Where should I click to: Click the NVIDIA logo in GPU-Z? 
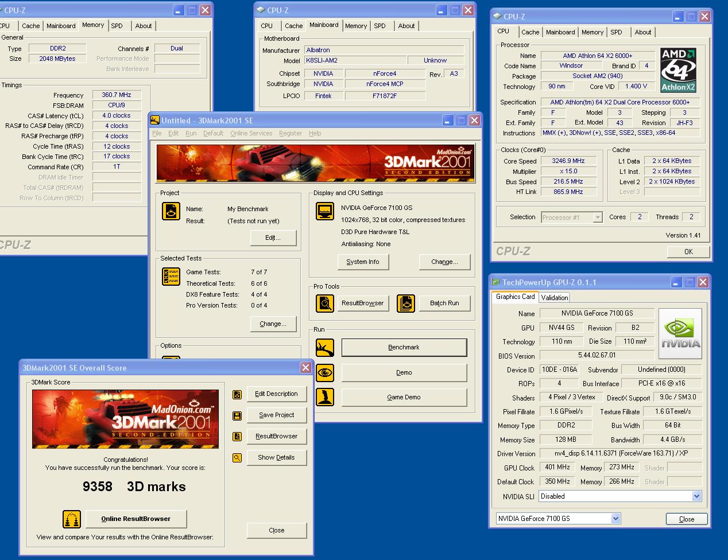point(680,333)
